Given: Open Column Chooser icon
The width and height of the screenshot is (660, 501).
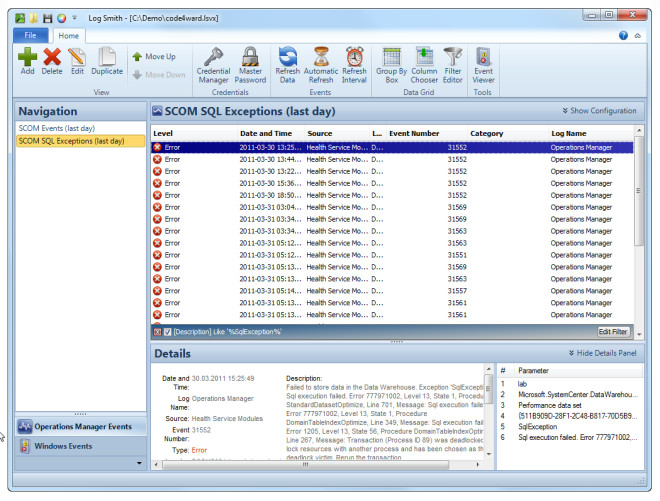Looking at the screenshot, I should [424, 56].
